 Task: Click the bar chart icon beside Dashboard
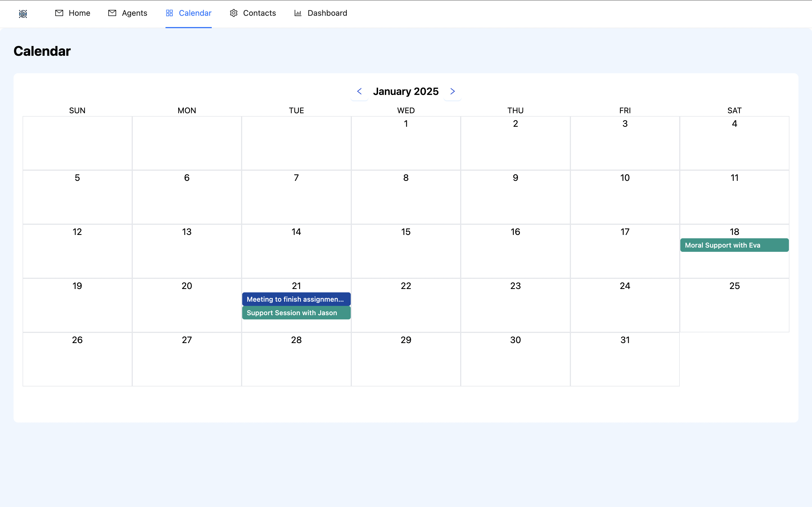[298, 13]
